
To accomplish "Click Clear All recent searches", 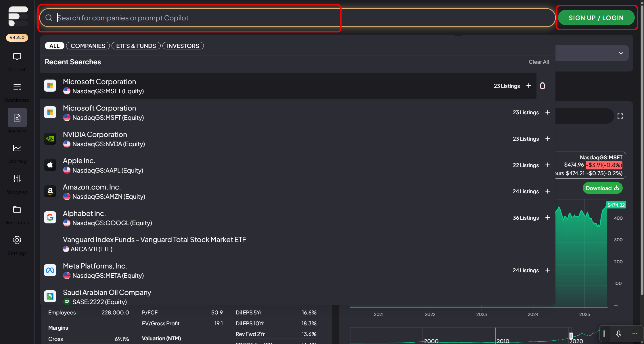I will click(x=538, y=62).
